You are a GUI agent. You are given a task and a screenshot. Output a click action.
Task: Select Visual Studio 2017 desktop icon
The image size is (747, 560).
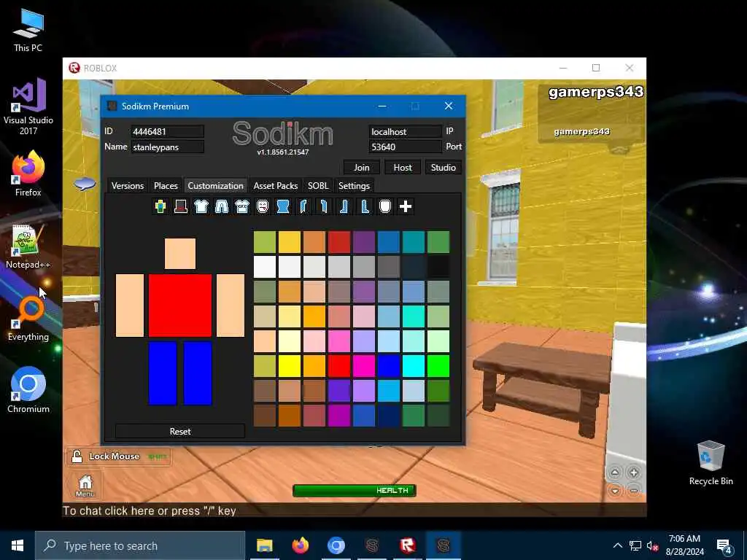click(x=28, y=106)
